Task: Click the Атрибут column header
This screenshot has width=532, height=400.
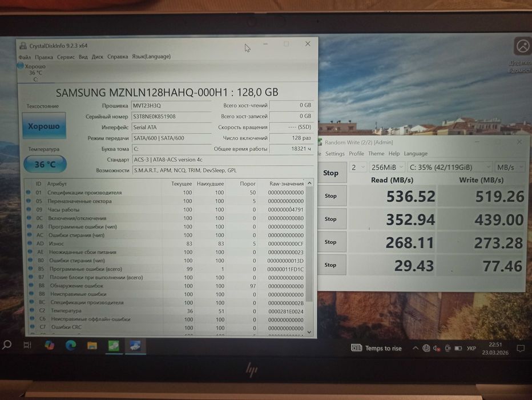Action: pos(57,183)
